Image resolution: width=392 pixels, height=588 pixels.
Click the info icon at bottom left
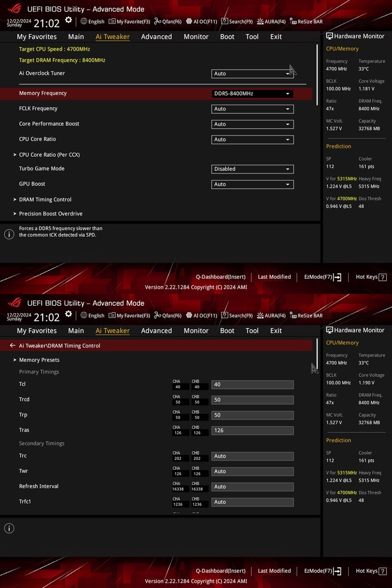click(8, 528)
